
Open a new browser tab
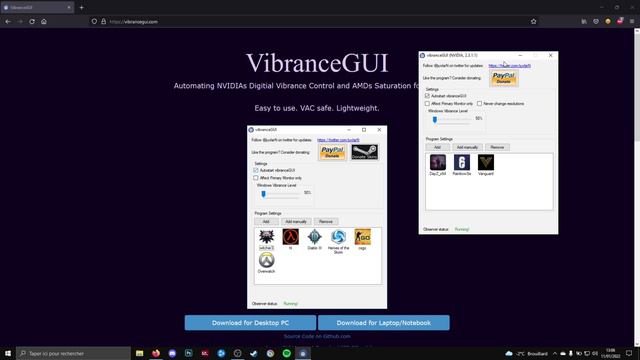(x=81, y=7)
